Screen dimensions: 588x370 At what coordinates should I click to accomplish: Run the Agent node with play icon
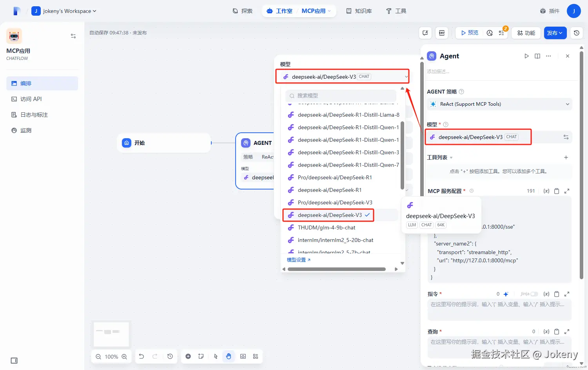tap(526, 56)
